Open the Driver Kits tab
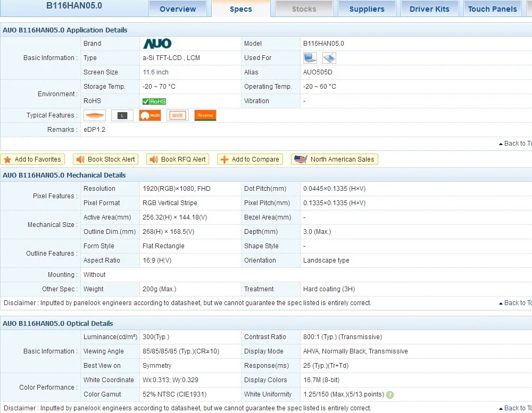Screen dimensions: 532x413 point(429,9)
